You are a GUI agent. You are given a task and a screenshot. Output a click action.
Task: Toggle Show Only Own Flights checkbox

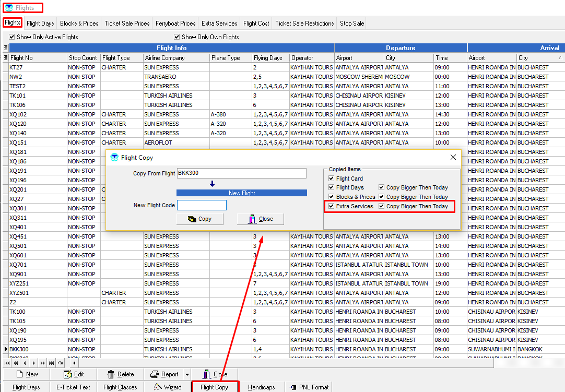[x=177, y=37]
